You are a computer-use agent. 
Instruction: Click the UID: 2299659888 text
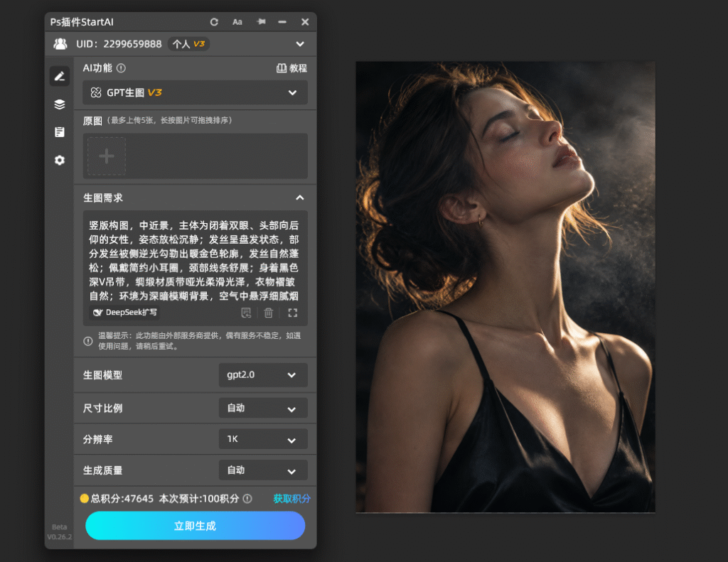click(x=119, y=44)
